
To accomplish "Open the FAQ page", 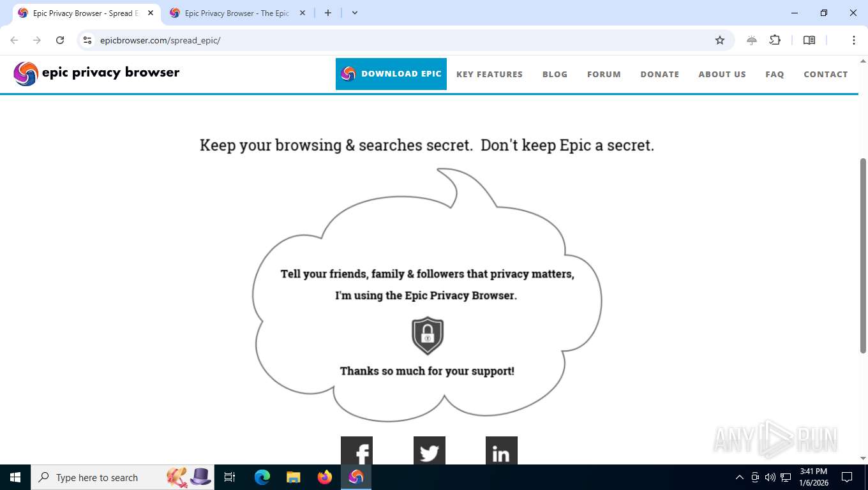I will pyautogui.click(x=775, y=75).
